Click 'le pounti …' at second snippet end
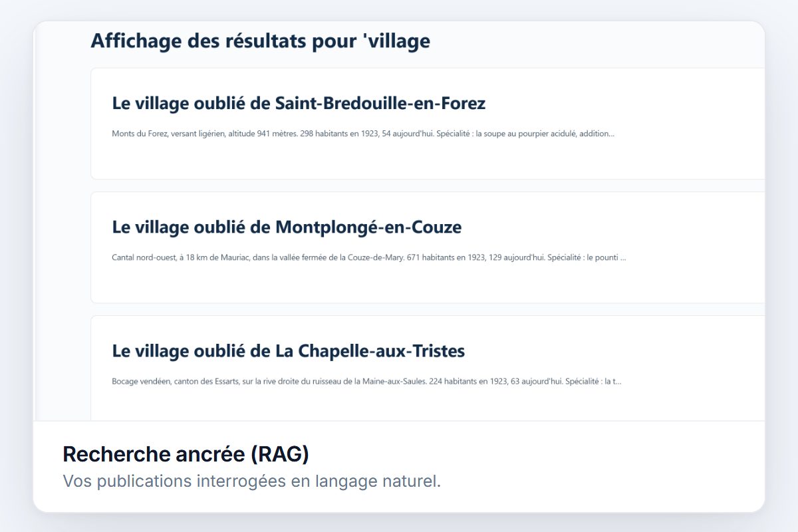This screenshot has height=532, width=798. click(x=606, y=257)
